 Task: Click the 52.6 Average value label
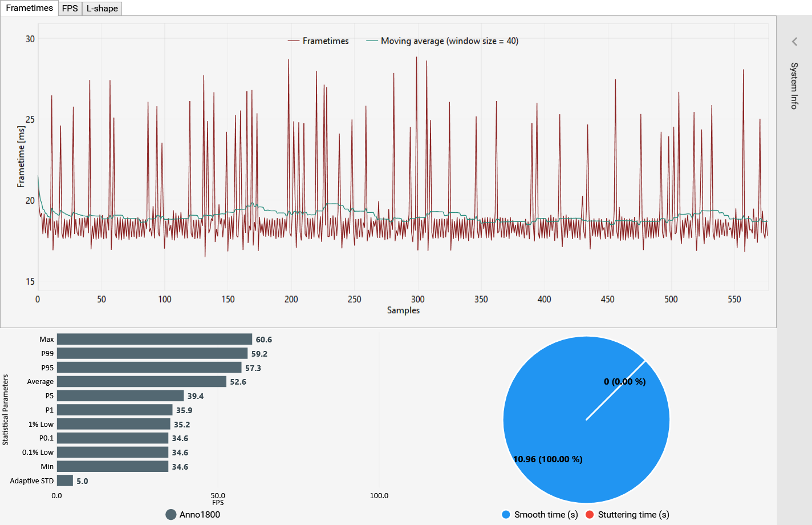(x=238, y=382)
